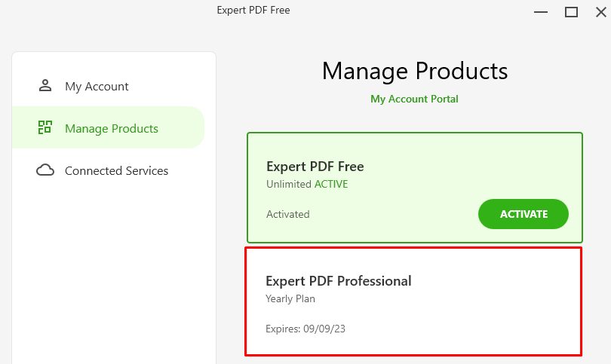Image resolution: width=611 pixels, height=364 pixels.
Task: Click the Expires 09/09/23 date text
Action: pos(305,329)
